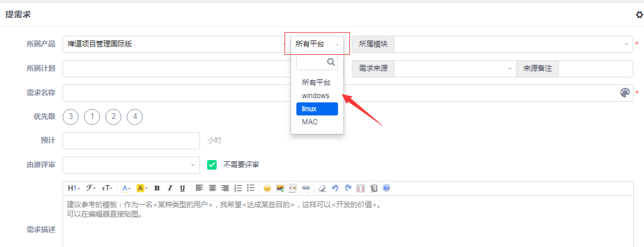Toggle underline formatting
644x247 pixels.
coord(182,188)
